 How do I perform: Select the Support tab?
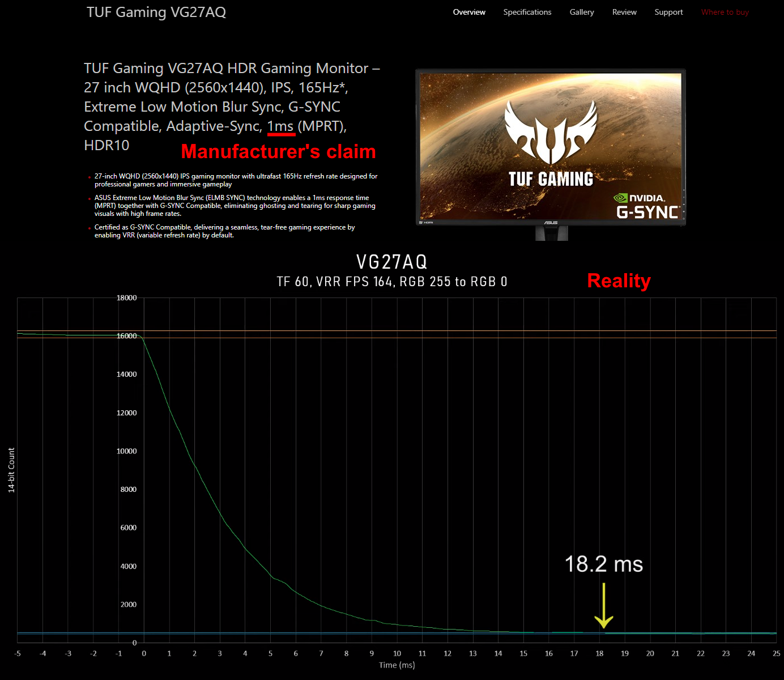(x=668, y=12)
